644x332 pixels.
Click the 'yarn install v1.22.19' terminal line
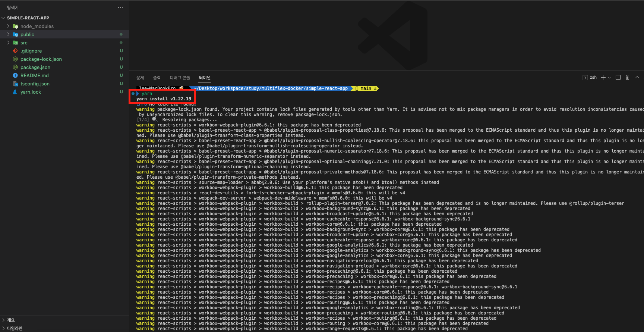click(x=164, y=99)
